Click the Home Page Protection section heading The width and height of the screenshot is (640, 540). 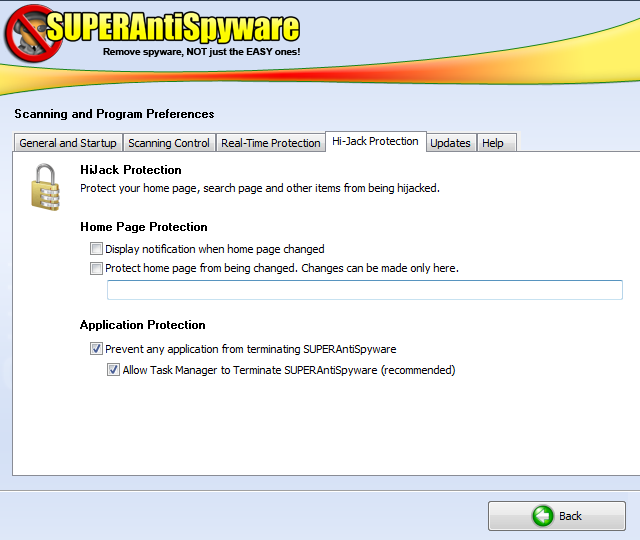pyautogui.click(x=144, y=227)
